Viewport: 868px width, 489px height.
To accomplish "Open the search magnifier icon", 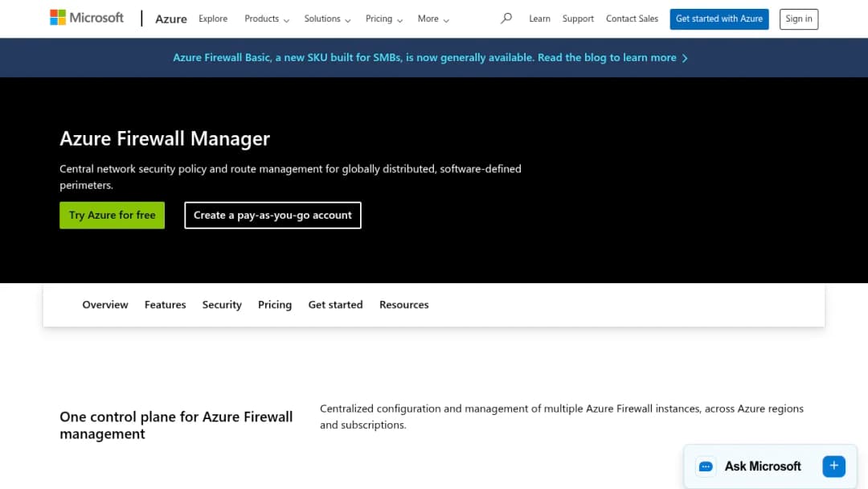I will coord(506,18).
